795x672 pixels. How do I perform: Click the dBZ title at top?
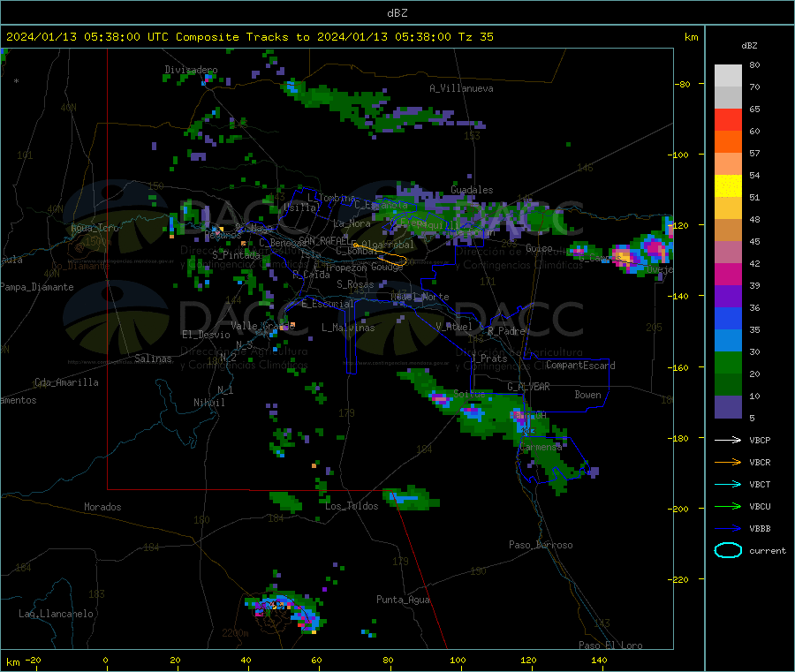pos(397,13)
